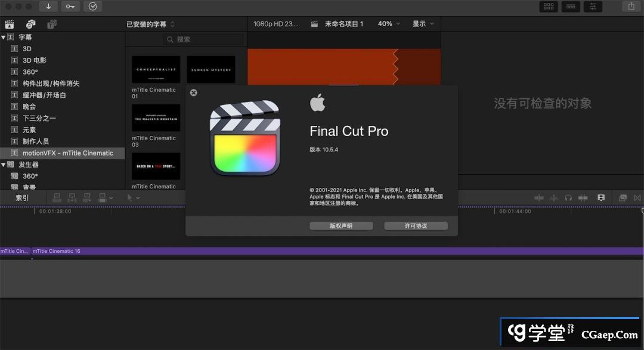Show the libraries sidebar clapper icon
This screenshot has width=644, height=350.
[x=10, y=24]
